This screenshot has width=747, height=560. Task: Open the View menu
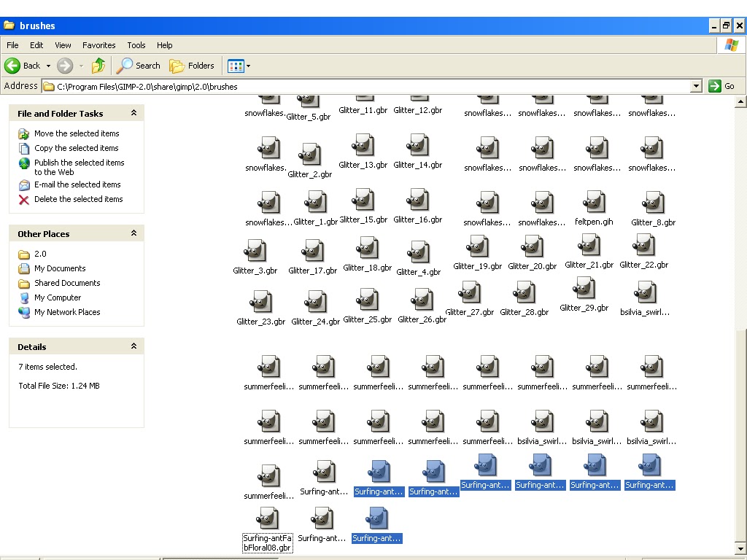click(x=62, y=44)
